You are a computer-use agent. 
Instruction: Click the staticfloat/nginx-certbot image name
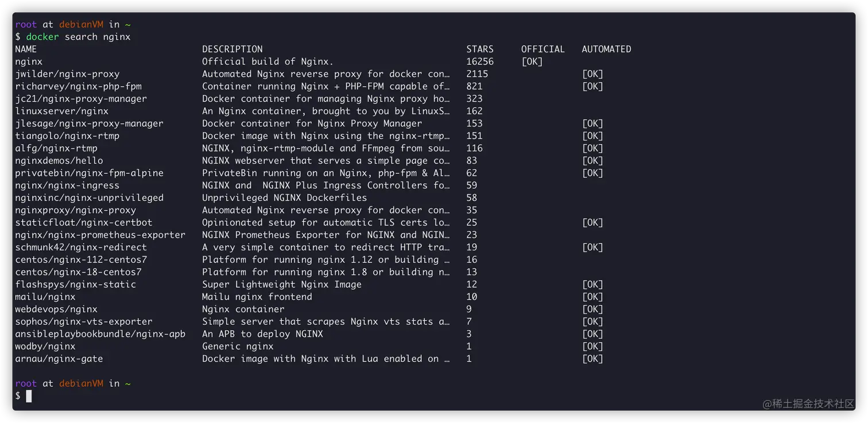[x=84, y=223]
